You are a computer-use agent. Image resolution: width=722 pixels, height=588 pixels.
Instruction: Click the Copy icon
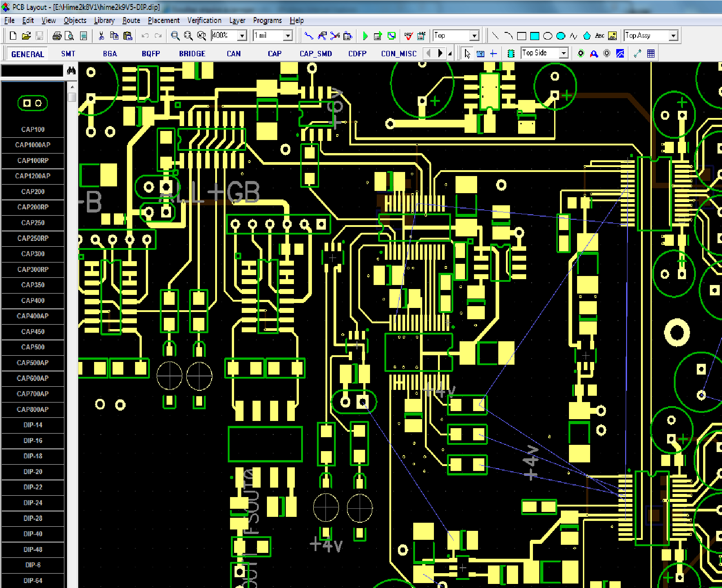[114, 36]
